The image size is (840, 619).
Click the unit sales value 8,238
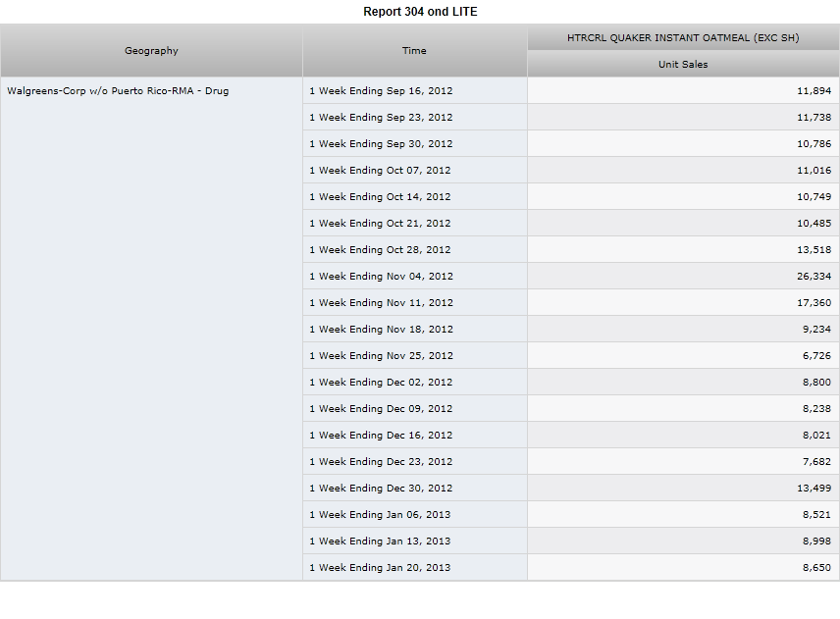click(816, 409)
